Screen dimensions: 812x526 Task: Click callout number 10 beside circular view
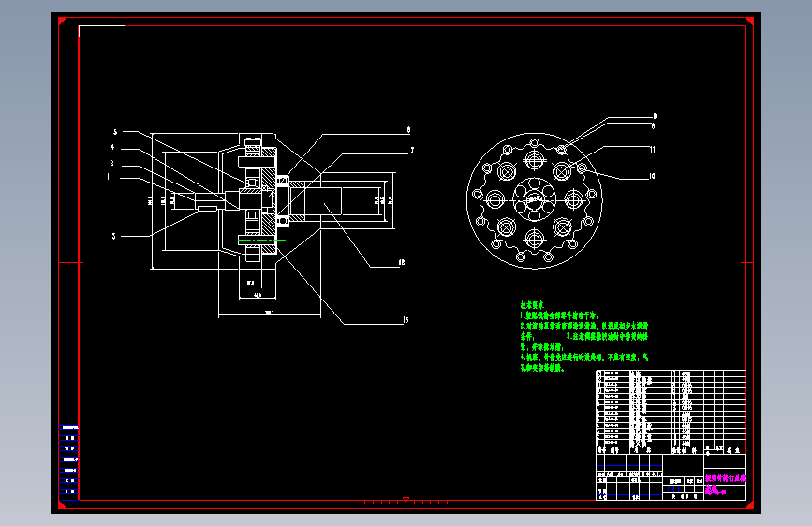(x=652, y=176)
